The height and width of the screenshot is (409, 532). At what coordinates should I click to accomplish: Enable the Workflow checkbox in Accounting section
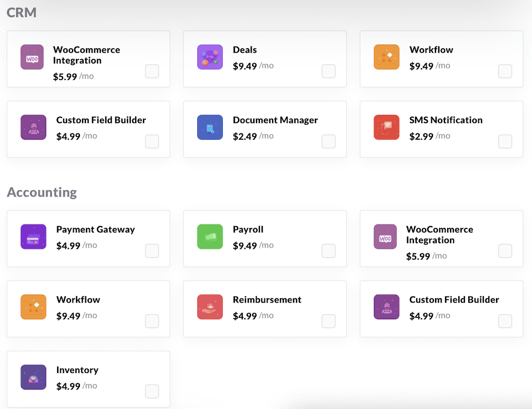pos(151,321)
